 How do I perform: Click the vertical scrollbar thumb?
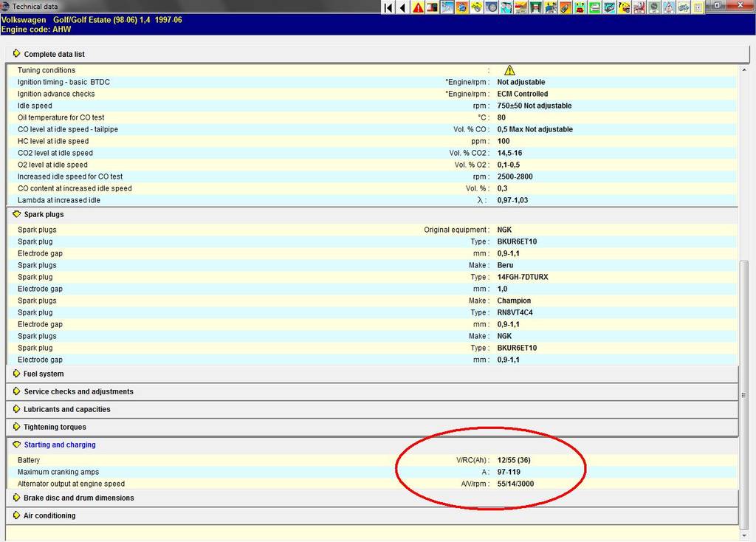[744, 394]
